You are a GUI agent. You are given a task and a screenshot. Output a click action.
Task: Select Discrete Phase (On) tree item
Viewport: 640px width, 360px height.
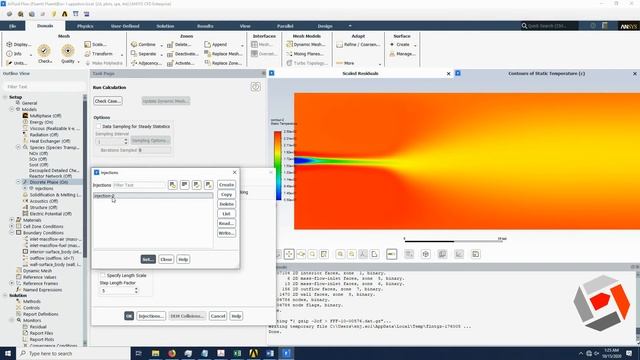point(49,182)
